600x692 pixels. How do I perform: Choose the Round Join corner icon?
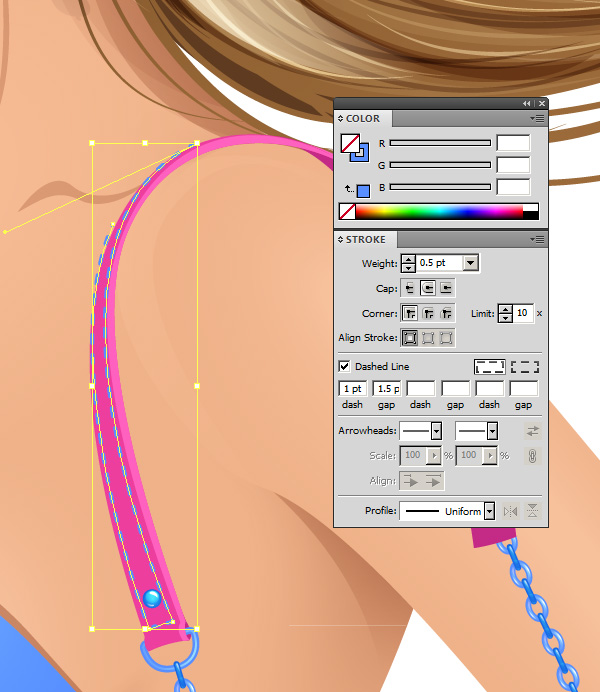427,313
